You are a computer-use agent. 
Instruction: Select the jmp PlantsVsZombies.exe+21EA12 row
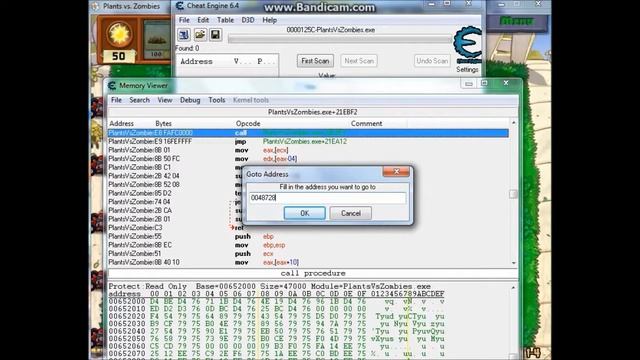[x=308, y=142]
